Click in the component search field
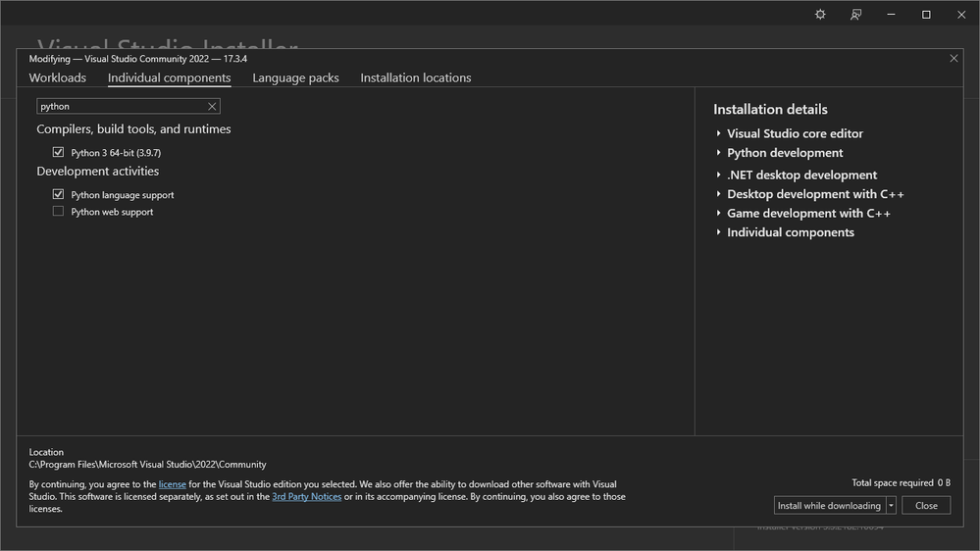 [122, 106]
